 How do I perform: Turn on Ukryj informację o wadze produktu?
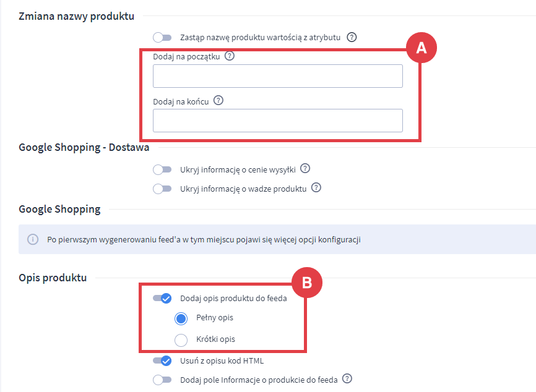coord(162,189)
